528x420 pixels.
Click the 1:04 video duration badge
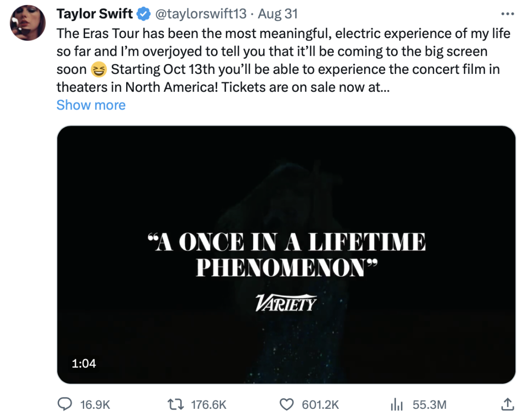pyautogui.click(x=84, y=363)
